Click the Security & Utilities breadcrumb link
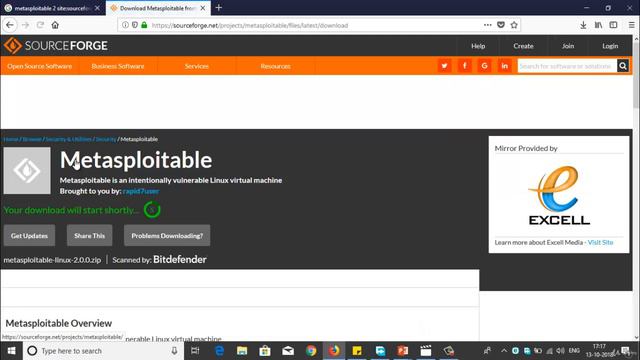The width and height of the screenshot is (640, 360). coord(69,139)
